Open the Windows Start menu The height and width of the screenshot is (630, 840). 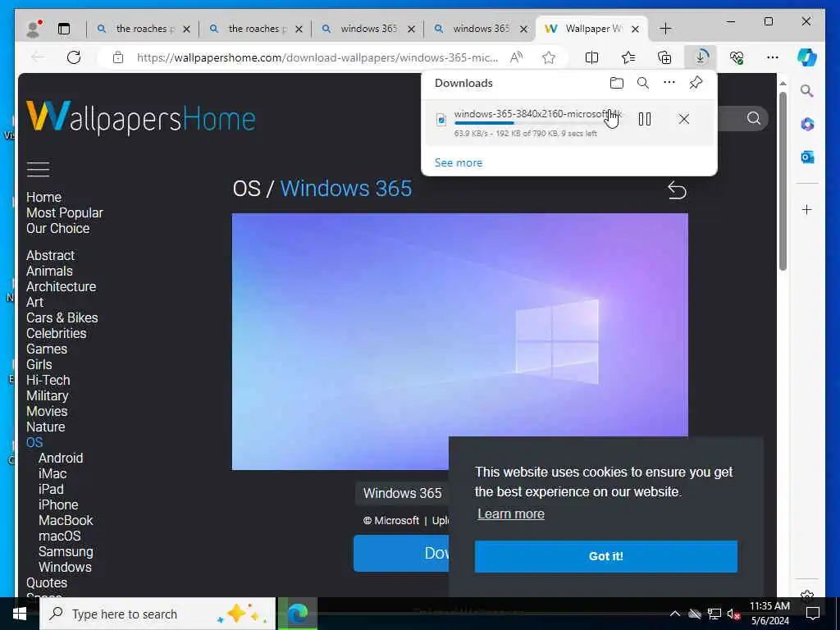point(20,614)
